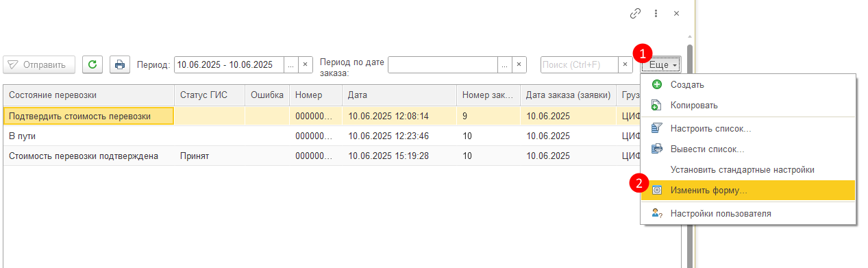Open Настройки пользователя menu item
Image resolution: width=868 pixels, height=268 pixels.
pos(748,213)
